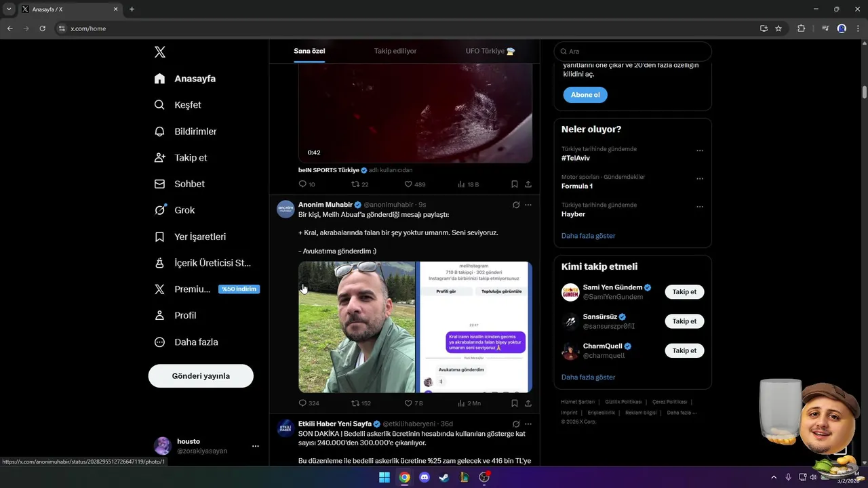Reload the page in Chrome
This screenshot has width=868, height=488.
point(42,28)
